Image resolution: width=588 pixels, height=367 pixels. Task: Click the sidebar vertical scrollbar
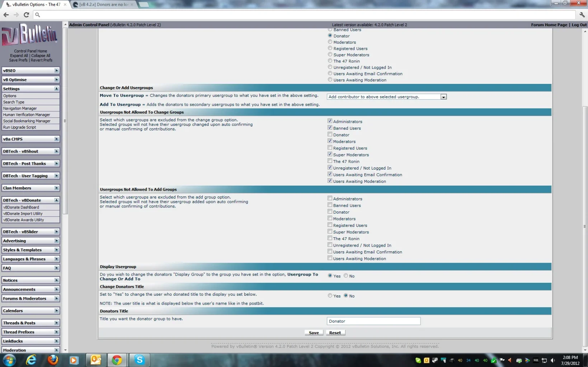click(65, 121)
